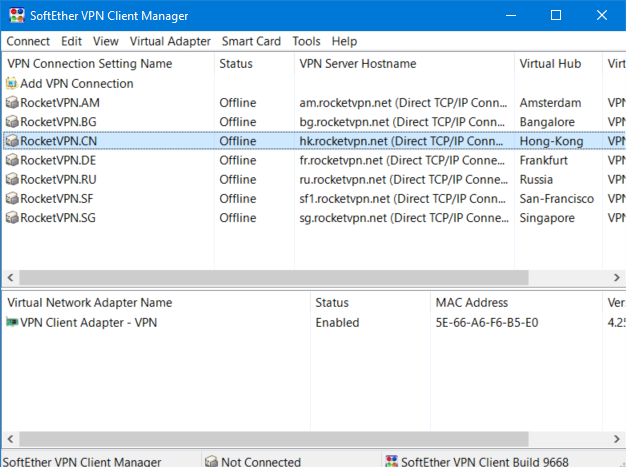
Task: Open the View menu
Action: [105, 41]
